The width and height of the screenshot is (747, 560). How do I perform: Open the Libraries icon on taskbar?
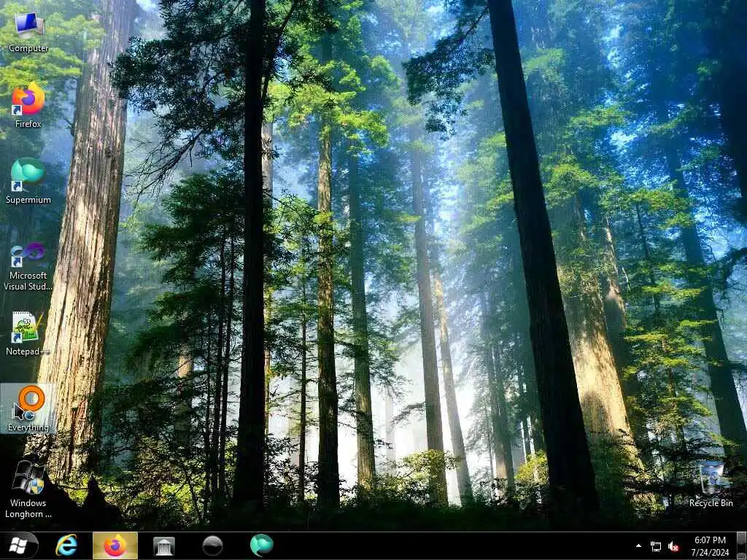[164, 545]
